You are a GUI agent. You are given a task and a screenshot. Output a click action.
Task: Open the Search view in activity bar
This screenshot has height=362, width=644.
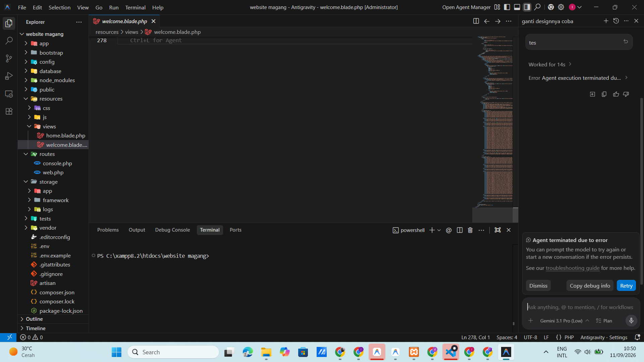tap(9, 41)
